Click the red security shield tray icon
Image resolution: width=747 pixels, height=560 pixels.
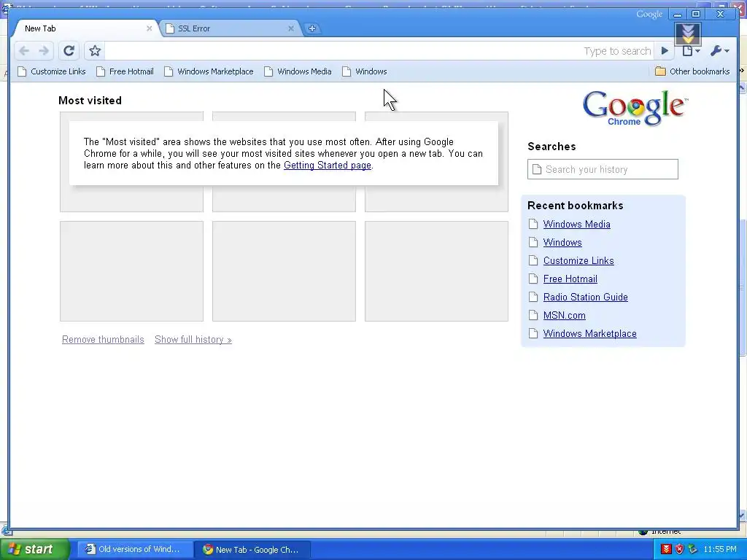click(x=679, y=550)
